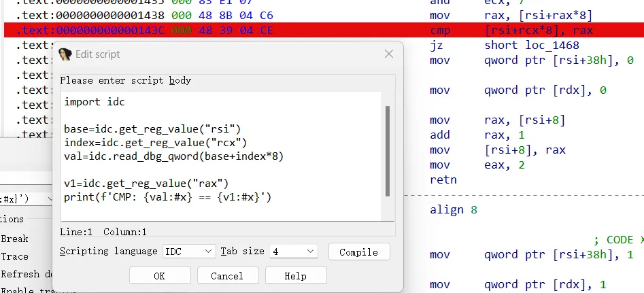
Task: Place cursor on the 'import idc' line
Action: 95,102
